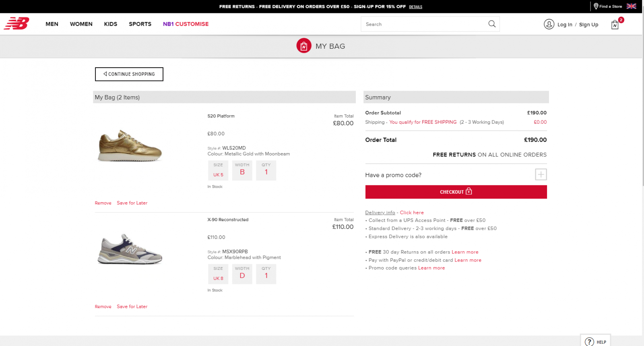Change quantity for 520 Platform

coord(266,170)
